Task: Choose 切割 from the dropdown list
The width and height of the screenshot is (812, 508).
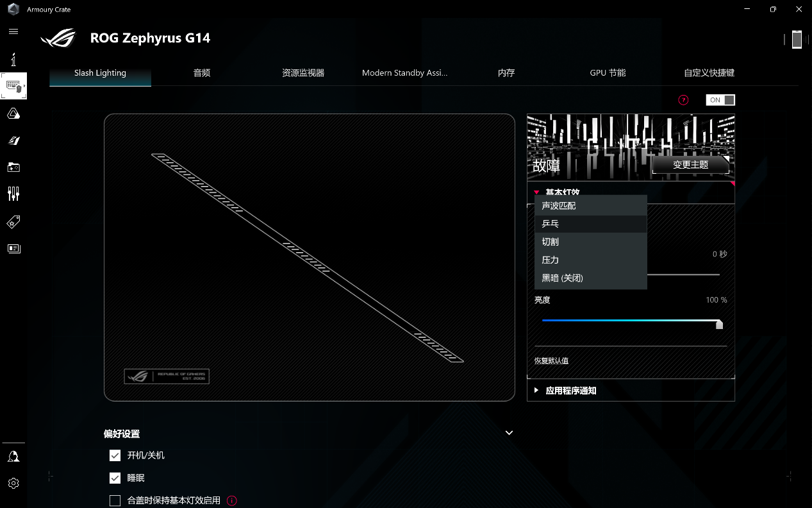Action: click(591, 242)
